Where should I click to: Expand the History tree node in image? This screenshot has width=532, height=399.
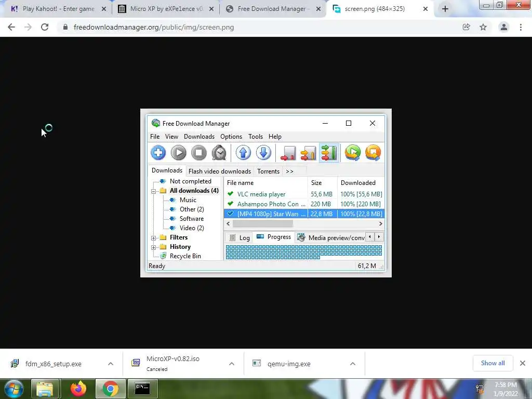point(154,247)
